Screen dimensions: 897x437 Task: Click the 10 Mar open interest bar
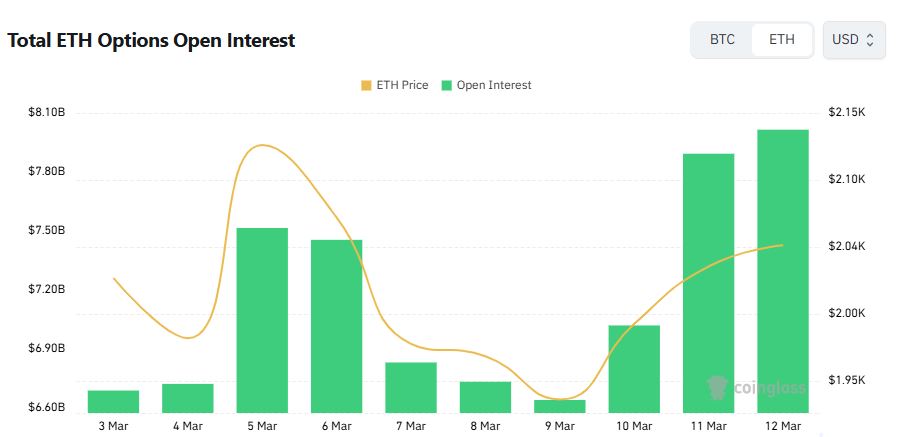634,368
